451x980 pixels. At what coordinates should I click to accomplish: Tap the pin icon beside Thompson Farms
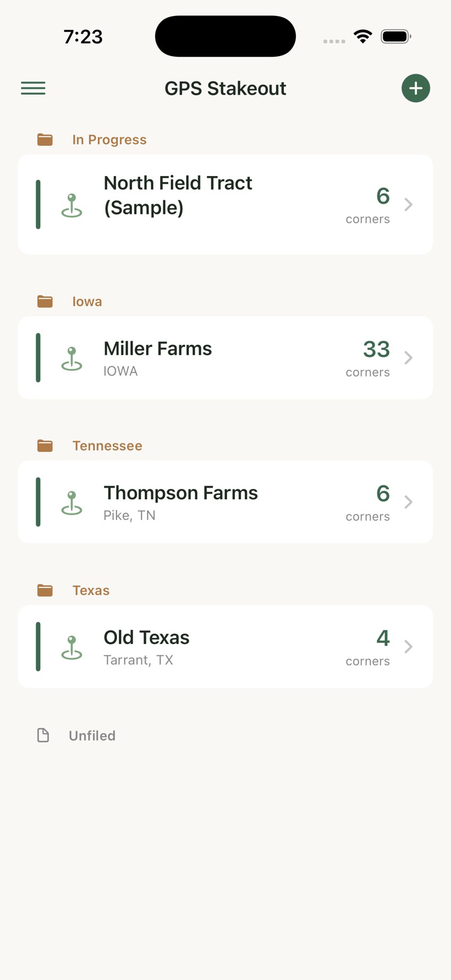tap(71, 503)
